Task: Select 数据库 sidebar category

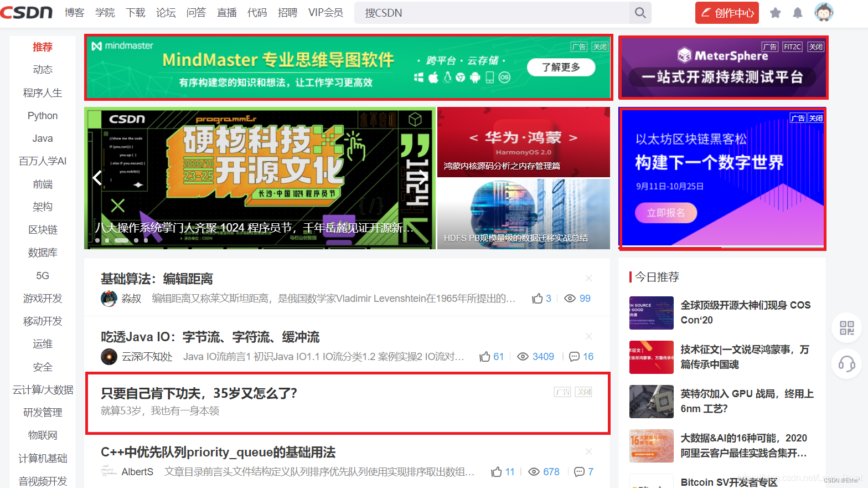Action: click(x=43, y=253)
